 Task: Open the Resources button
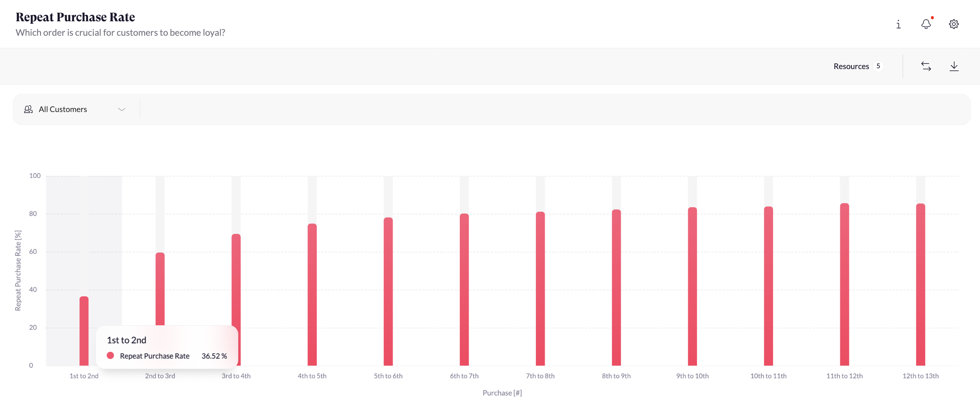[x=851, y=66]
